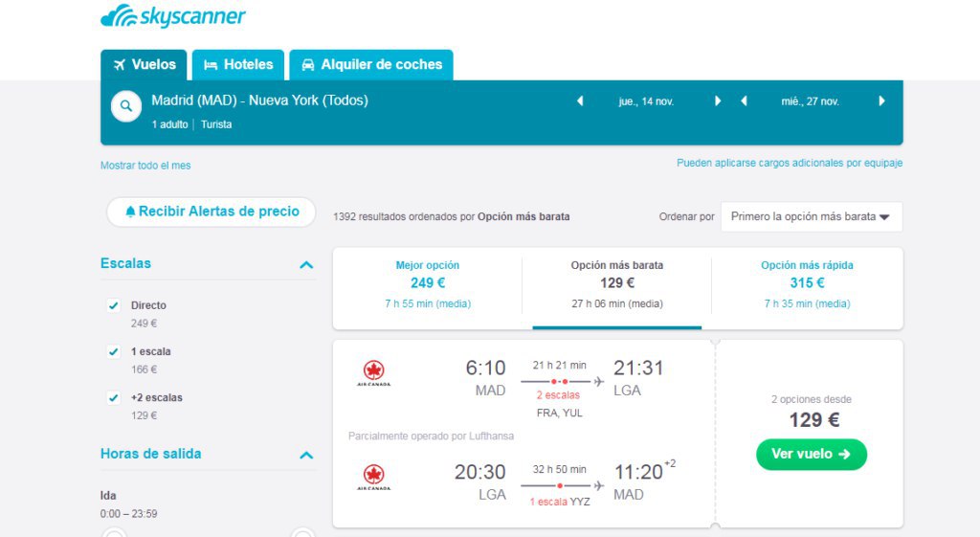Click the 20:30 LGA return departure

[x=480, y=482]
